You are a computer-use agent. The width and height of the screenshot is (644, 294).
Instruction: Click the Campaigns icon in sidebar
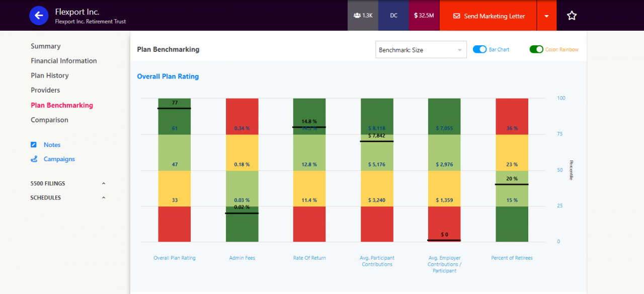pyautogui.click(x=34, y=159)
